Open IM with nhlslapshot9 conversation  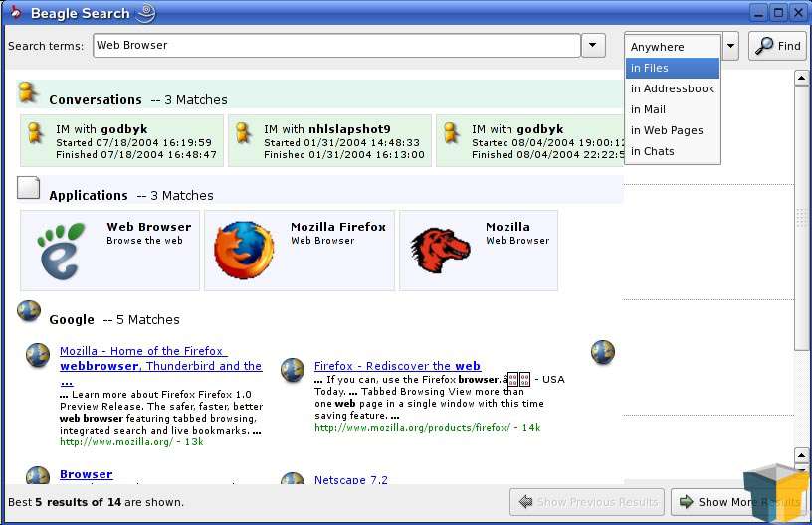(x=330, y=140)
